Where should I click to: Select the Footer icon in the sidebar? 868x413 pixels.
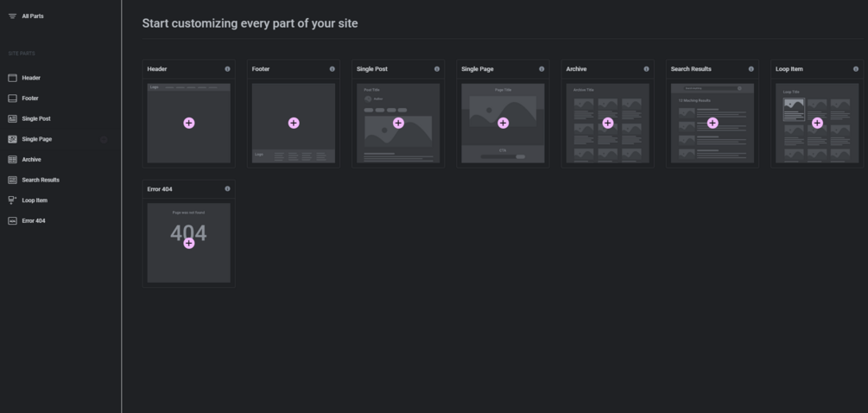(12, 98)
